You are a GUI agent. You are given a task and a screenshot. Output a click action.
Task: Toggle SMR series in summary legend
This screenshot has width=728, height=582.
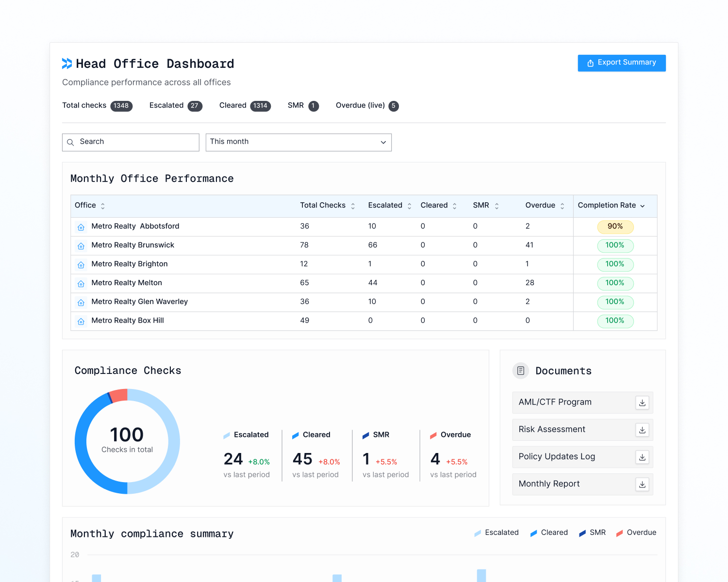coord(592,533)
